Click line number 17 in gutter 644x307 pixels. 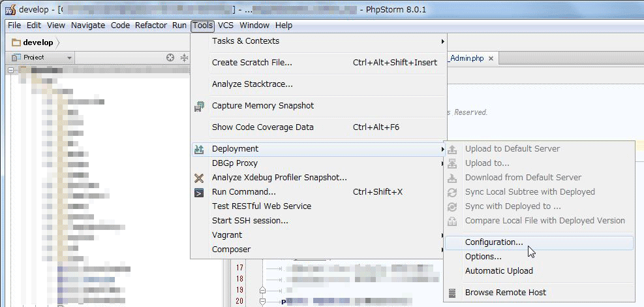[239, 268]
